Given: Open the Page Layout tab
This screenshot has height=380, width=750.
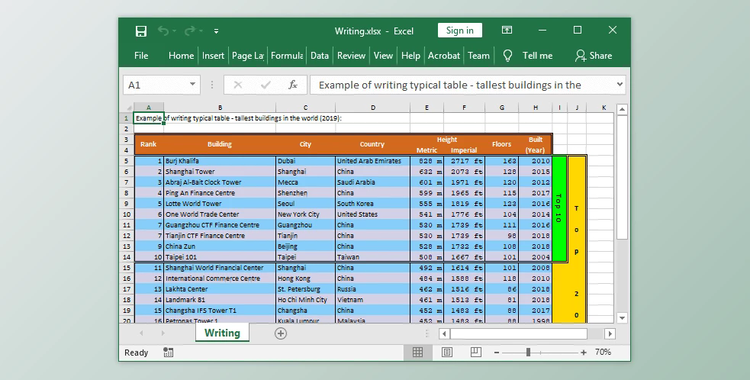Looking at the screenshot, I should (248, 56).
